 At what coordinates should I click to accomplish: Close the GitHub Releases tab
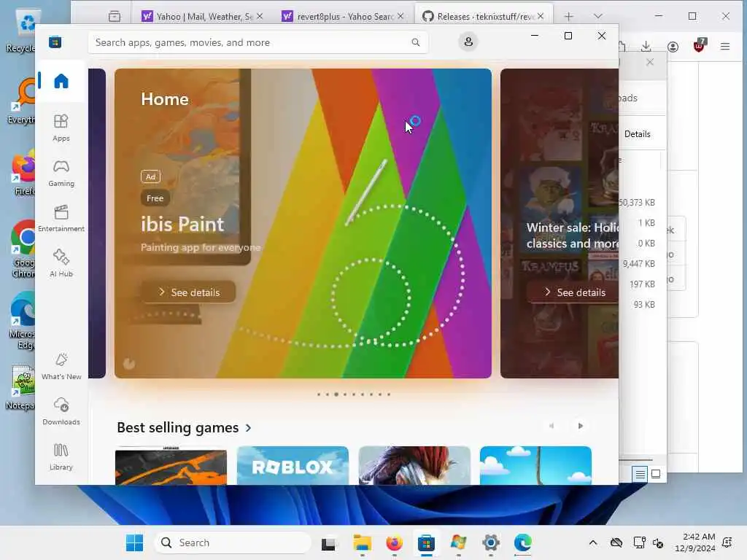[x=541, y=16]
